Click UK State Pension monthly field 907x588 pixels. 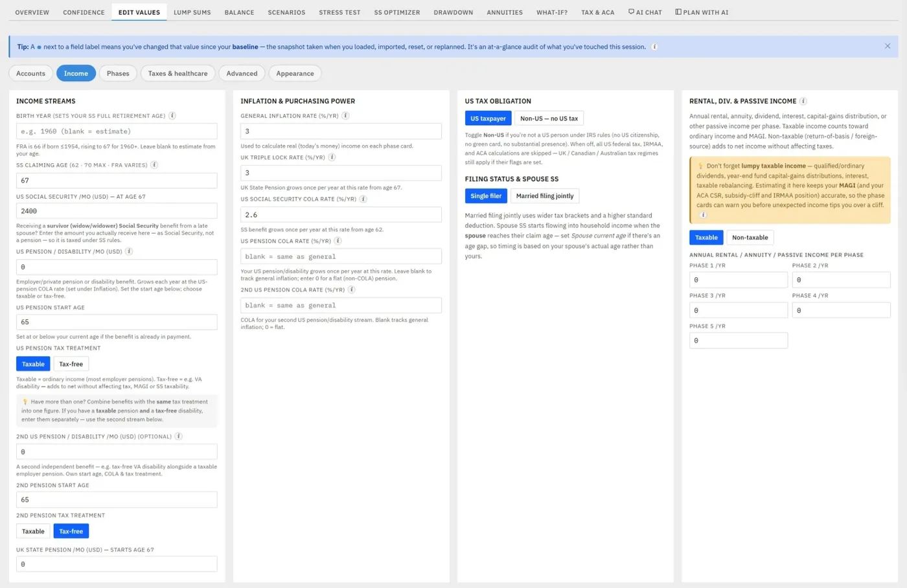click(117, 564)
